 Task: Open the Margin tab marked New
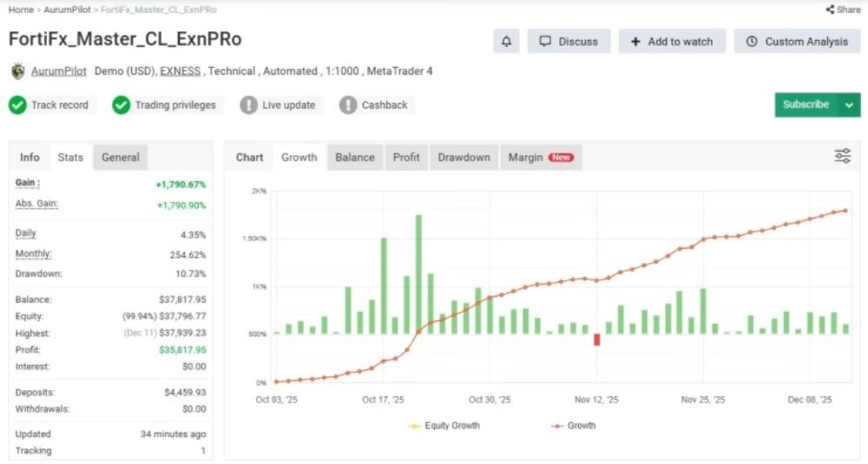540,157
